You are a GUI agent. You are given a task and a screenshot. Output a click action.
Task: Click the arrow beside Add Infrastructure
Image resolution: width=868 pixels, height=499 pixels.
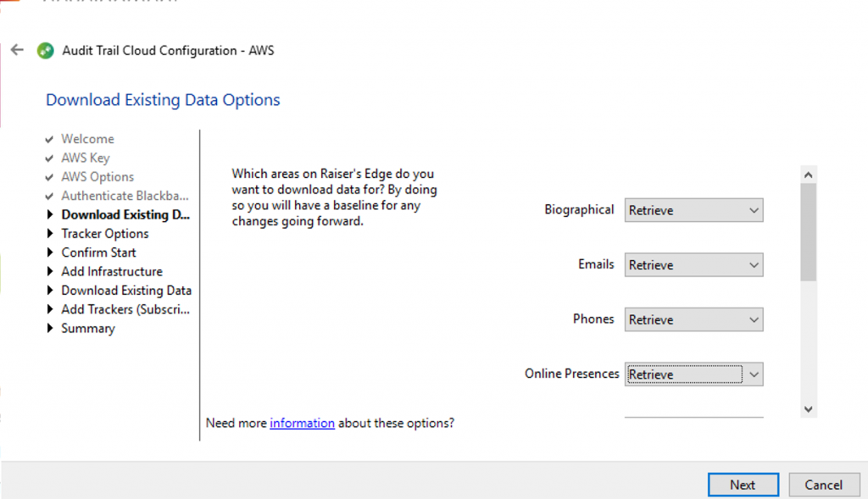(x=51, y=272)
